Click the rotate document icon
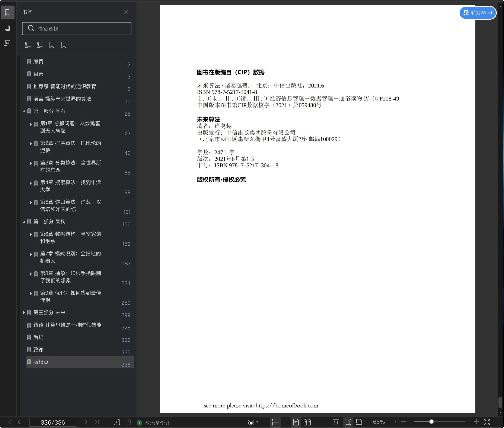This screenshot has height=428, width=504. 359,422
